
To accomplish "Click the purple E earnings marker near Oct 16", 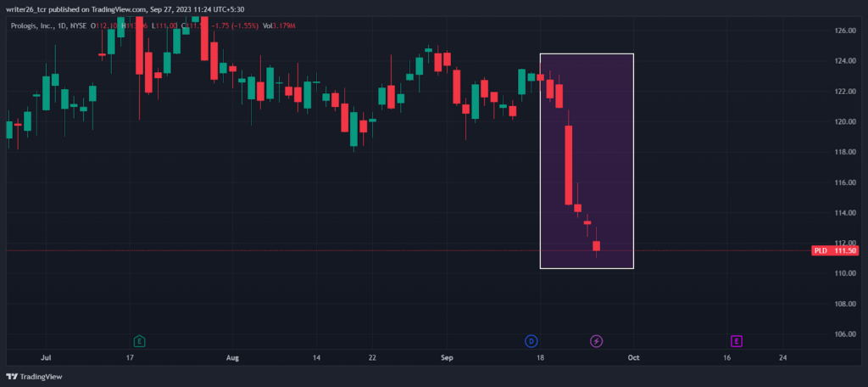I will pos(736,341).
